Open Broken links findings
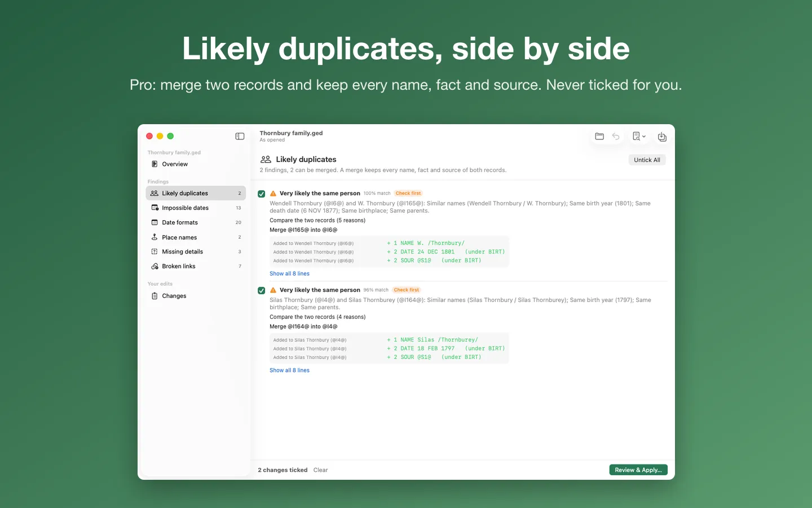The image size is (812, 508). pyautogui.click(x=196, y=266)
